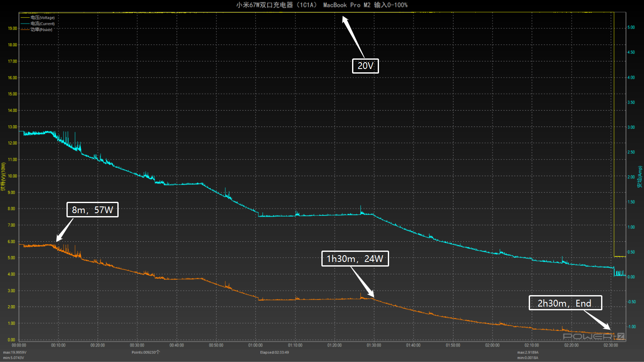Viewport: 644px width, 362px height.
Task: Click the Elapsed:02:33:49 readout
Action: (274, 352)
